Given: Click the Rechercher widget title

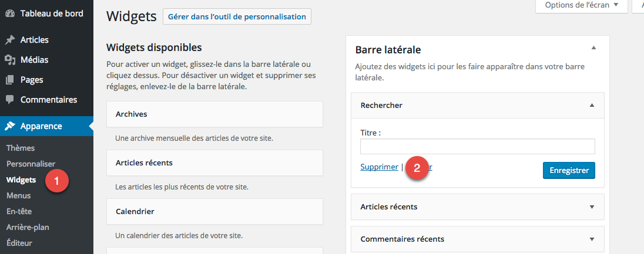Looking at the screenshot, I should click(x=381, y=106).
